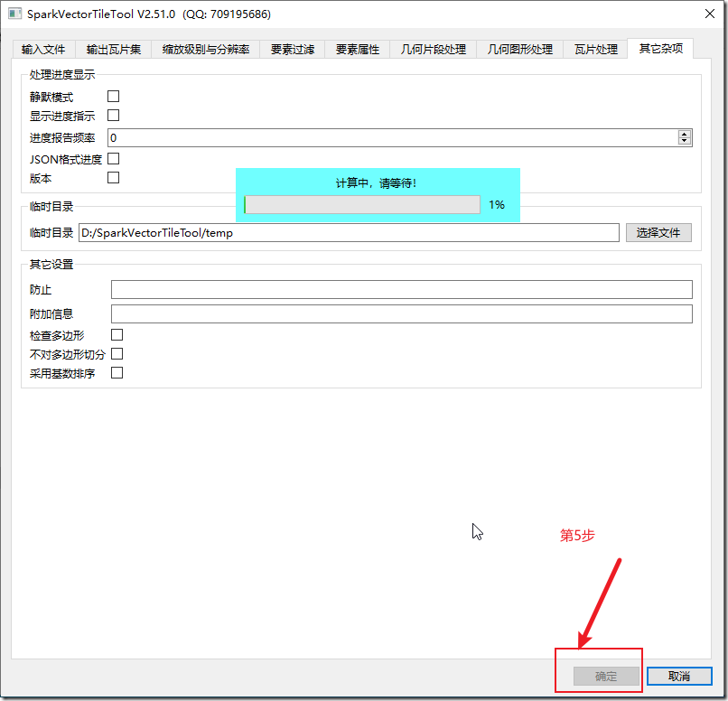Click the SparkVectorTileTool app icon in title bar
The width and height of the screenshot is (728, 701).
(x=14, y=14)
